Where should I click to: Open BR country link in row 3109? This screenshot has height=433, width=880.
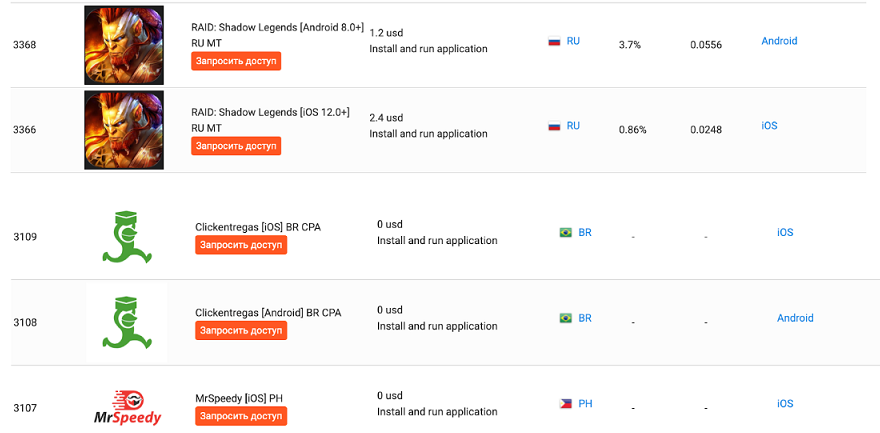[x=585, y=232]
